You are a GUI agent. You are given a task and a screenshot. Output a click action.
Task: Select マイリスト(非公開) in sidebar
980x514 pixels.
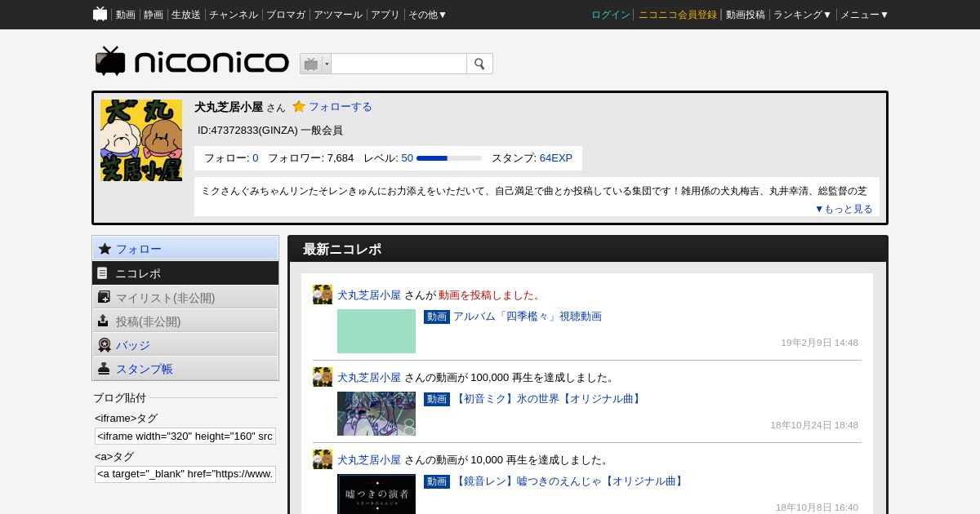tap(185, 297)
